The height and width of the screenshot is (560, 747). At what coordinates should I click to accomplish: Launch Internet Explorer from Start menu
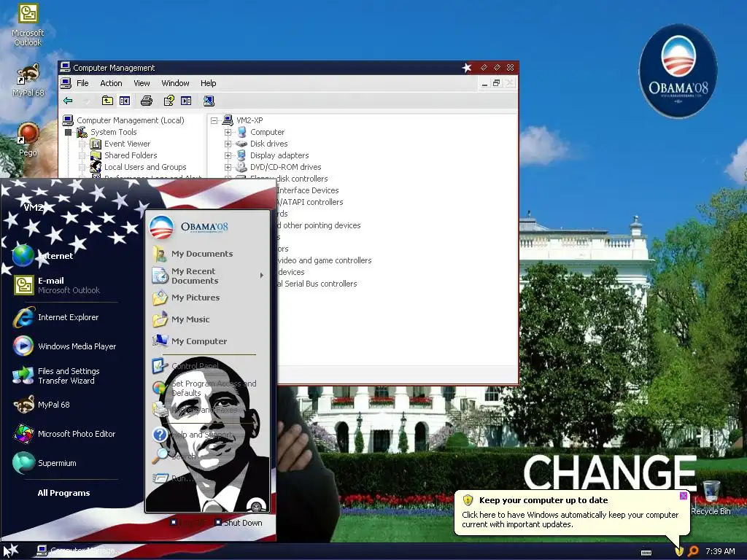coord(55,317)
